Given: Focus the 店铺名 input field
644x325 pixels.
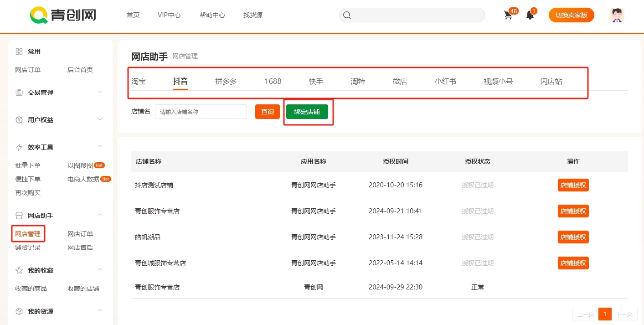Looking at the screenshot, I should pyautogui.click(x=201, y=112).
